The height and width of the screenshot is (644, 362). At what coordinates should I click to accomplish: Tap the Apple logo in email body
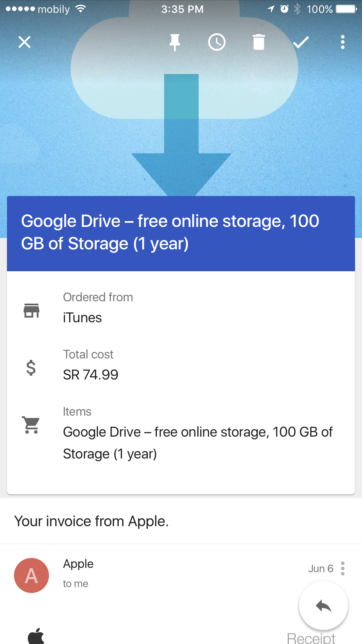36,636
